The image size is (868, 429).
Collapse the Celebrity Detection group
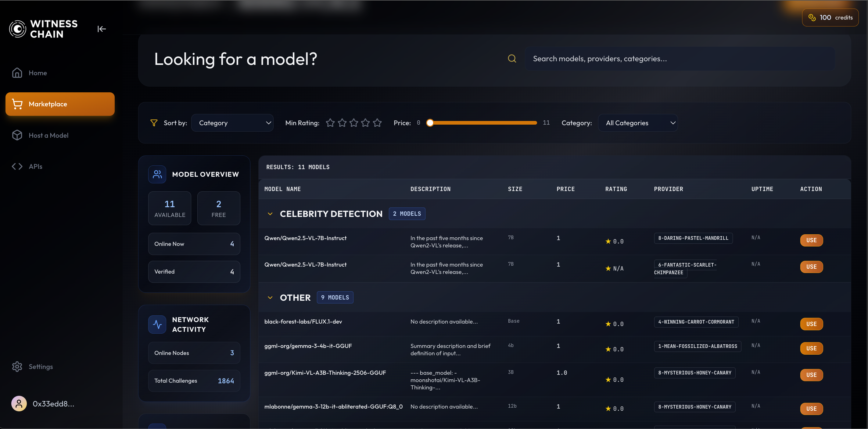pyautogui.click(x=270, y=214)
